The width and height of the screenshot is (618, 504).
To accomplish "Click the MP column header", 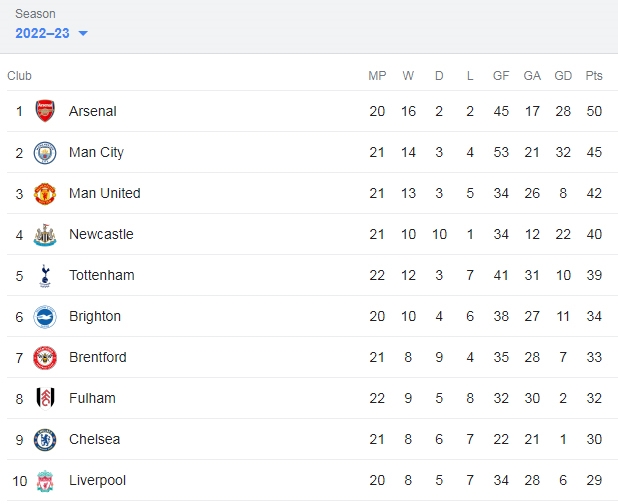I will (x=377, y=75).
